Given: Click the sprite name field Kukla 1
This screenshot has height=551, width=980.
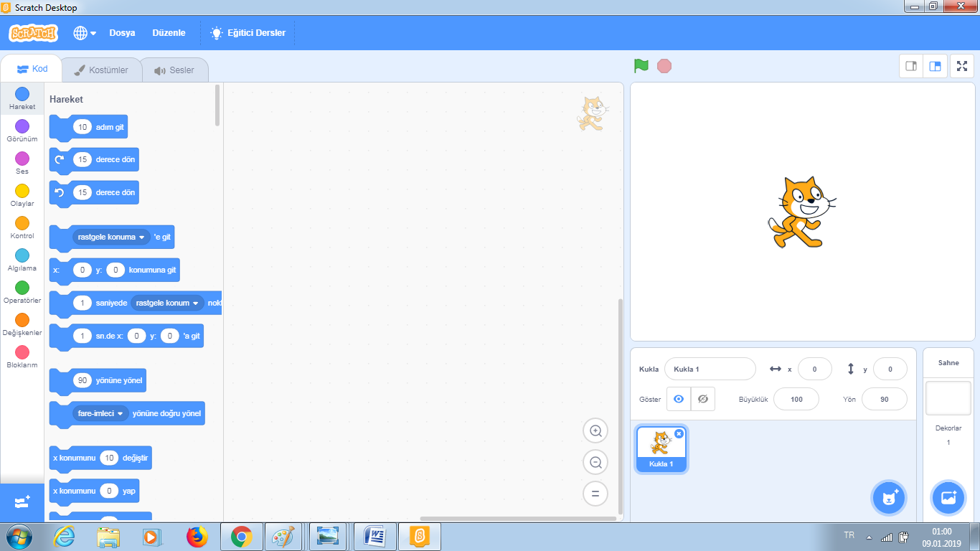Looking at the screenshot, I should [710, 369].
